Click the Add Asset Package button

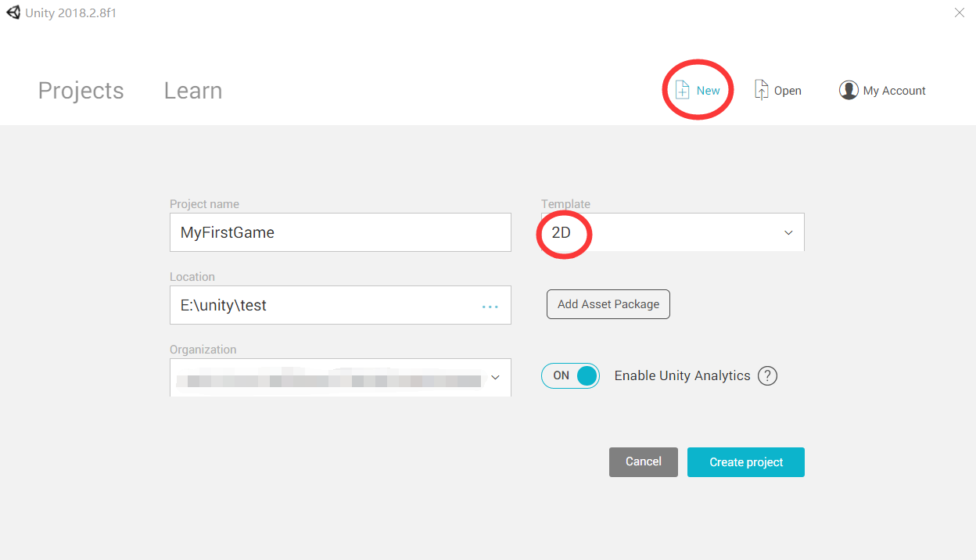click(608, 304)
